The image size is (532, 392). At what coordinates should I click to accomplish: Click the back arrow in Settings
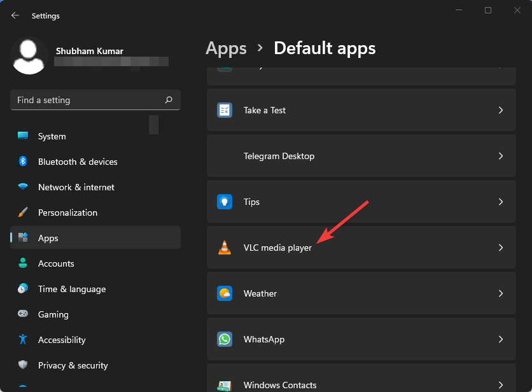[x=15, y=15]
